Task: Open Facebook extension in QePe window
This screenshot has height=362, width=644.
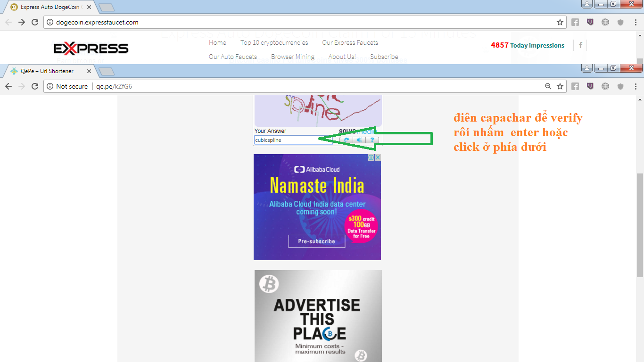Action: click(575, 86)
